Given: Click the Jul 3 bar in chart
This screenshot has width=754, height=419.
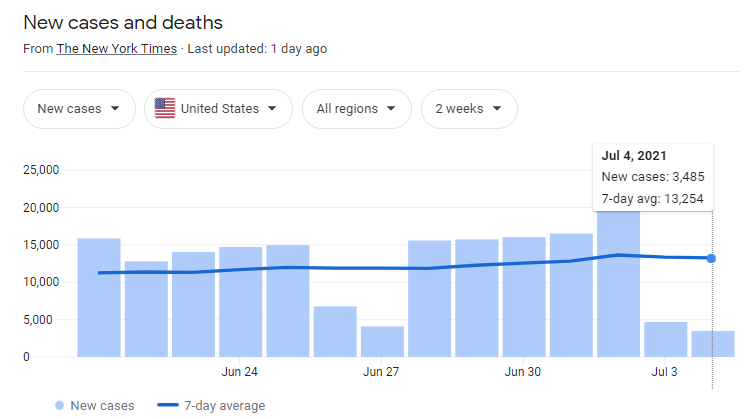Looking at the screenshot, I should (x=666, y=339).
